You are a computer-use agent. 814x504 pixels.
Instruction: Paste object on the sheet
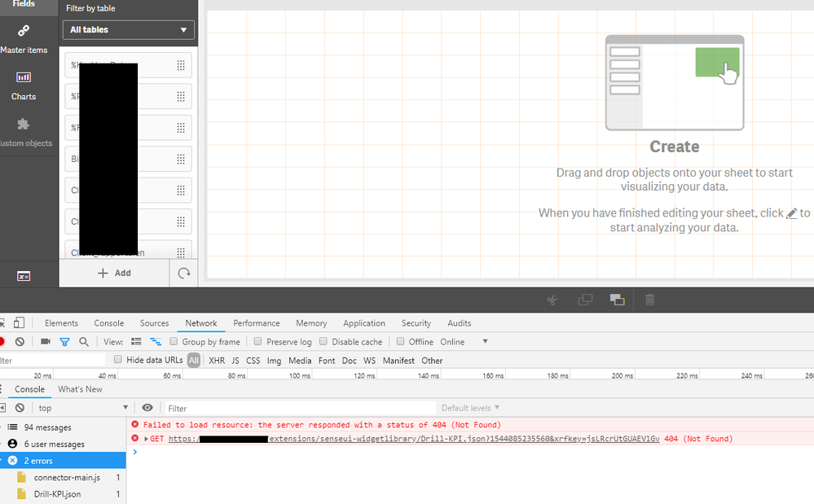(x=617, y=300)
